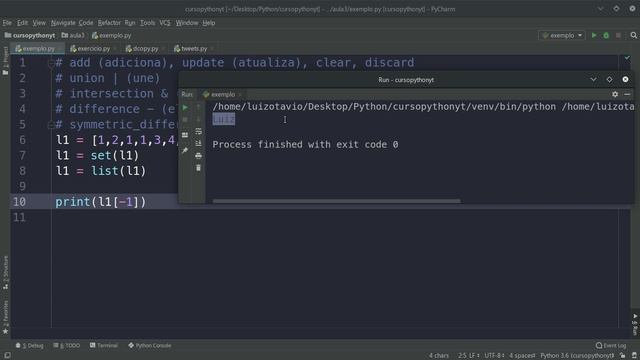Click the horizontal scrollbar in the Run console
The width and height of the screenshot is (640, 360).
pos(336,201)
